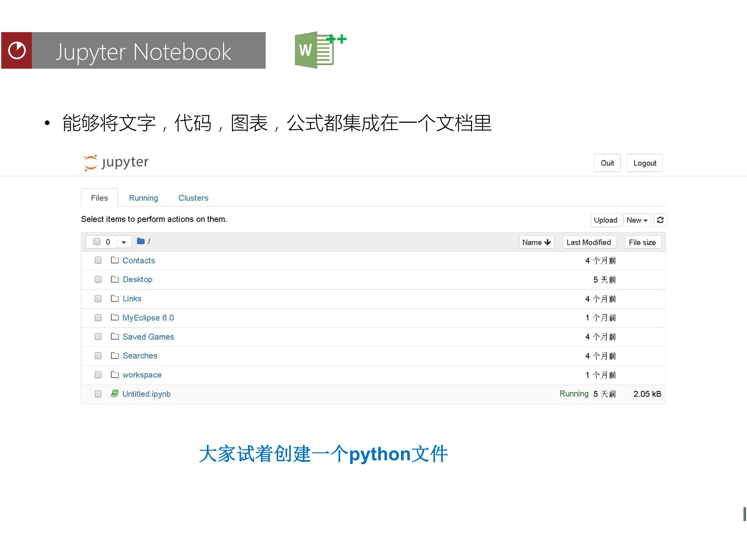Screen dimensions: 747x560
Task: Sort the file list by Name
Action: (x=536, y=242)
